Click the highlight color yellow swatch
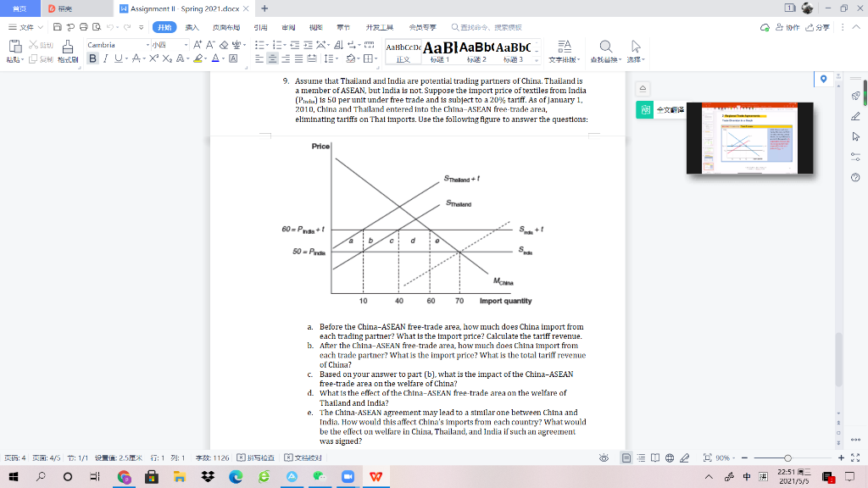868x488 pixels. click(198, 58)
